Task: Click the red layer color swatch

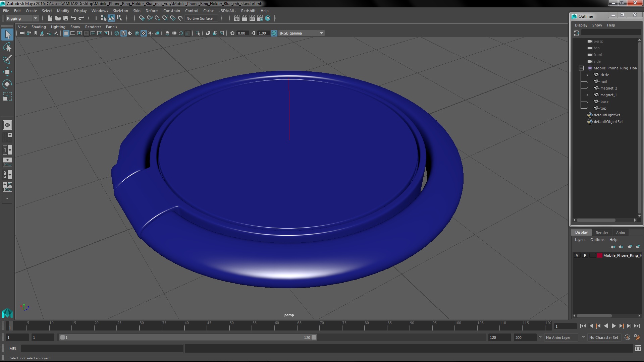Action: coord(599,255)
